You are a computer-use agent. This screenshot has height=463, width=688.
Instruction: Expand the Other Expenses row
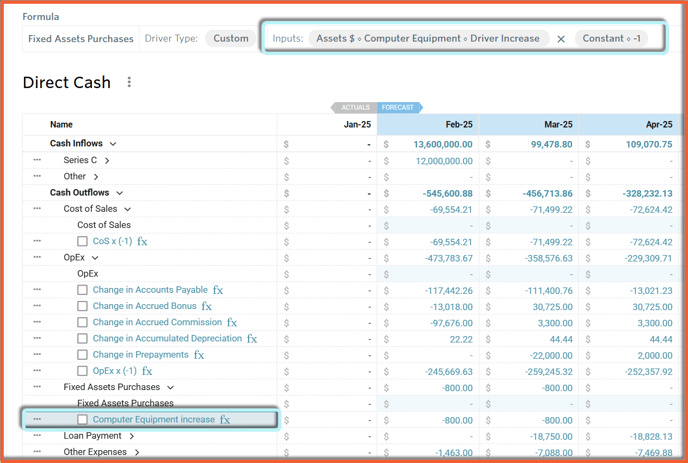click(136, 452)
